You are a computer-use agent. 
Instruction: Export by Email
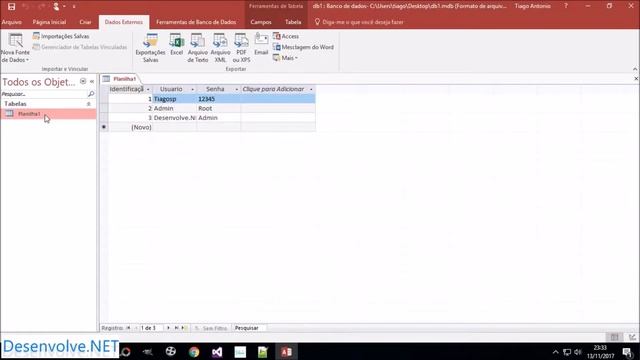pos(261,44)
